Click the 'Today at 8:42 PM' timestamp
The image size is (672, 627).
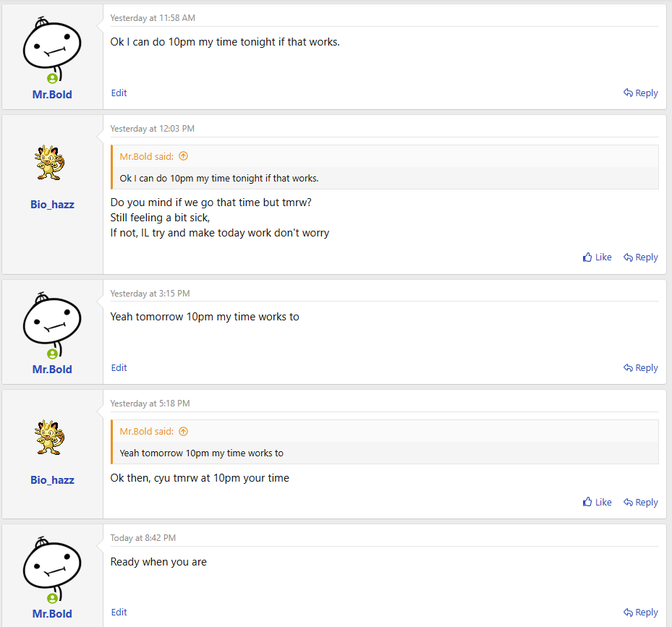tap(143, 538)
